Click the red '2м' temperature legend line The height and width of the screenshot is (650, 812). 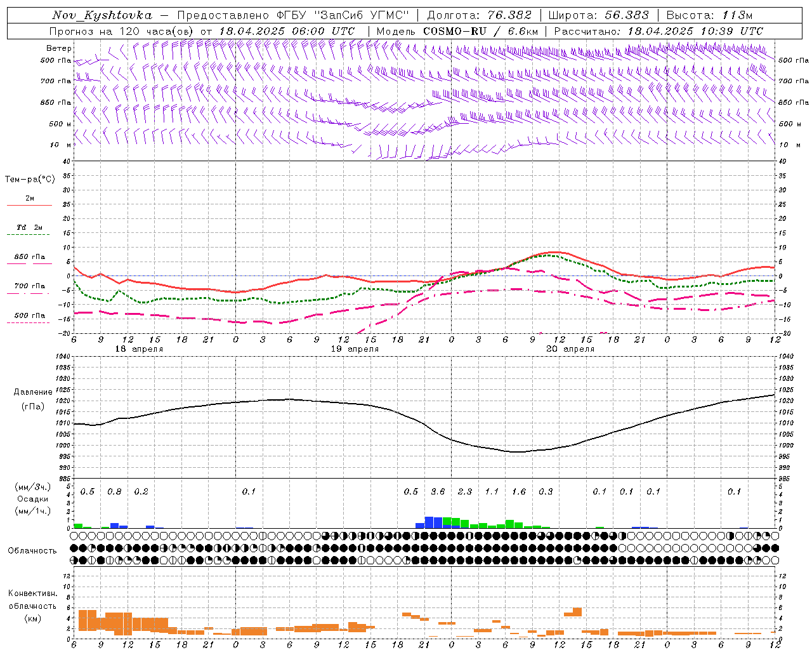click(x=29, y=205)
